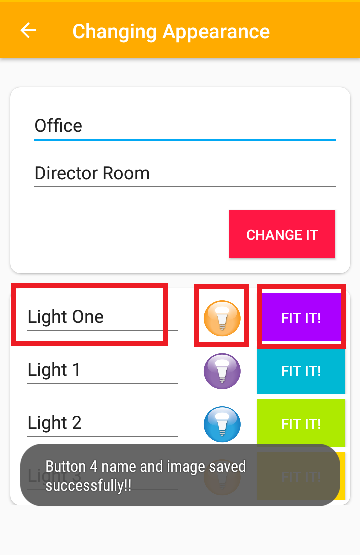Tap the purple FIT IT! button

click(x=301, y=317)
